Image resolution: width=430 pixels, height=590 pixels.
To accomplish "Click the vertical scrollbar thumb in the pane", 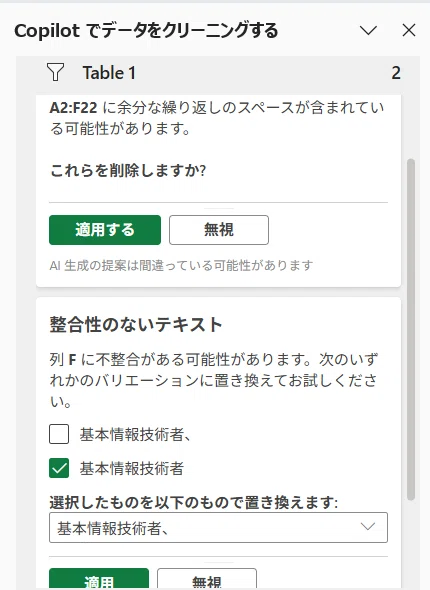I will (411, 329).
